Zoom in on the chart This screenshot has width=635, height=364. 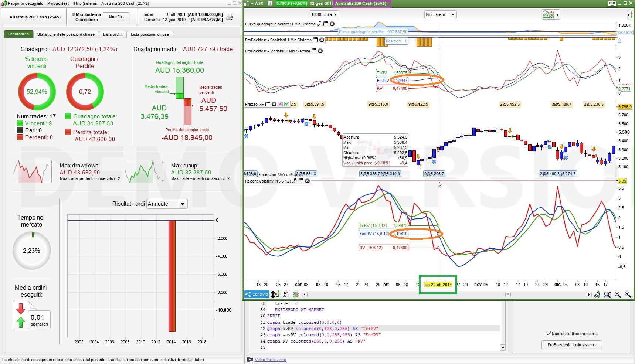click(x=628, y=295)
